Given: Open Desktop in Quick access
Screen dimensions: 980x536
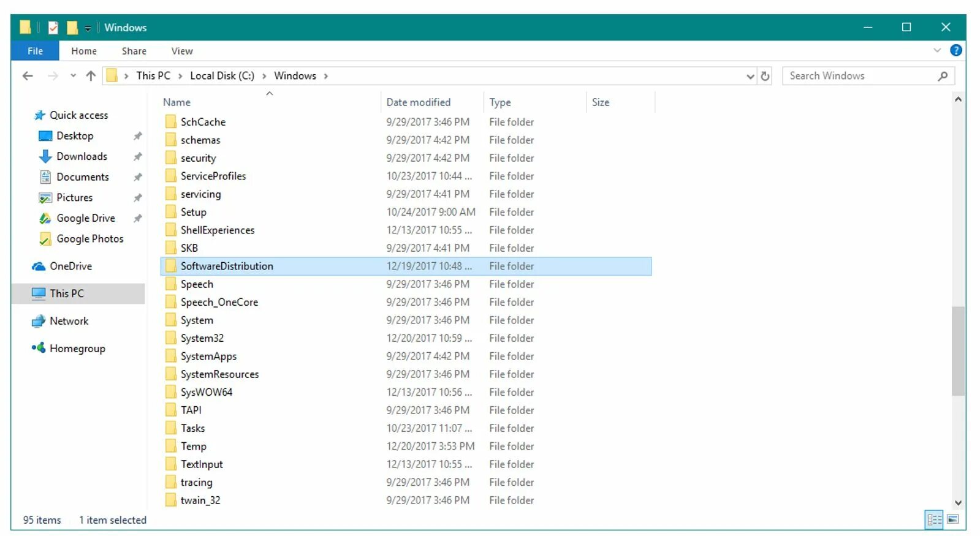Looking at the screenshot, I should (x=75, y=136).
